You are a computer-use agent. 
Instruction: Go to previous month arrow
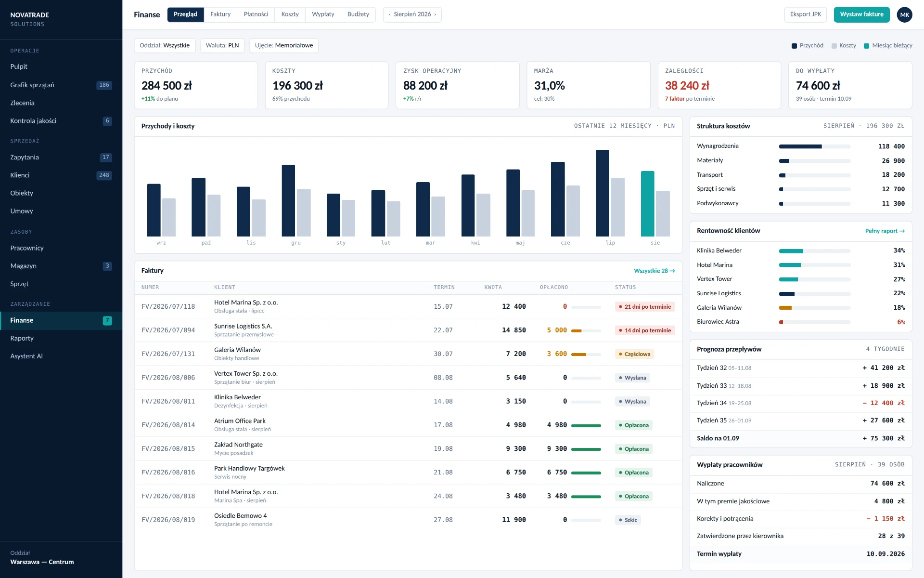point(390,14)
